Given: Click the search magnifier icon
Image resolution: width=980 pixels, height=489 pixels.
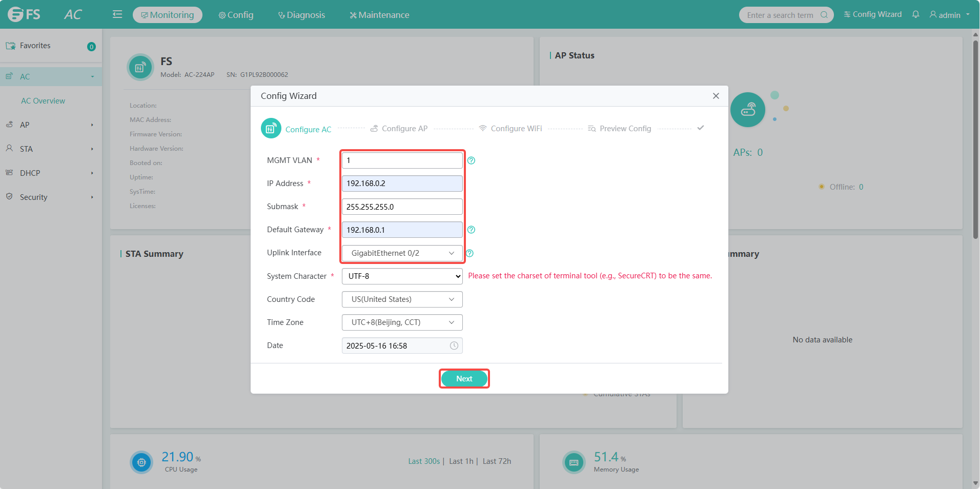Looking at the screenshot, I should (x=824, y=15).
